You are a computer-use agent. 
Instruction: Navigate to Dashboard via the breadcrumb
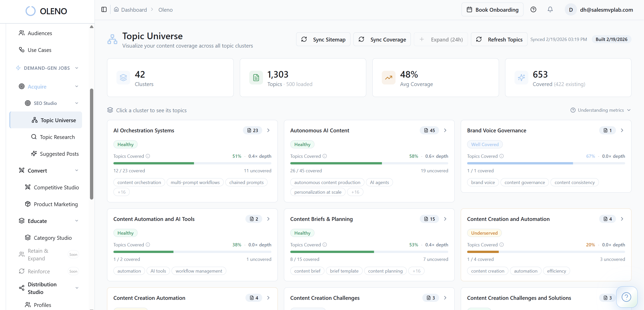(x=134, y=10)
